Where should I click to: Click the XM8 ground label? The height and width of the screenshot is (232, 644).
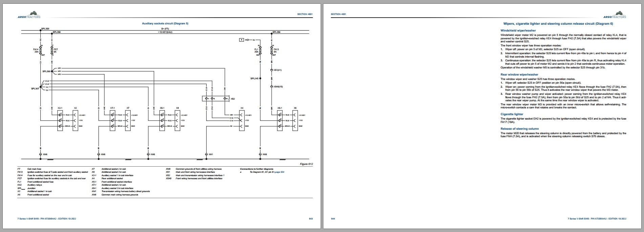tap(265, 154)
